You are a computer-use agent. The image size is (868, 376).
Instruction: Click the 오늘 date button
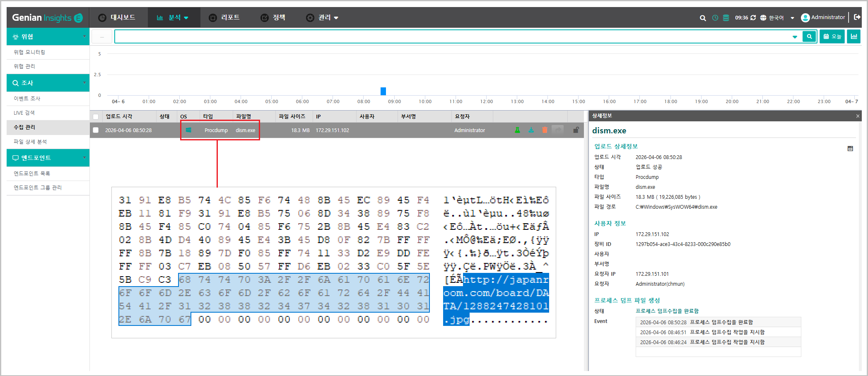[x=832, y=36]
